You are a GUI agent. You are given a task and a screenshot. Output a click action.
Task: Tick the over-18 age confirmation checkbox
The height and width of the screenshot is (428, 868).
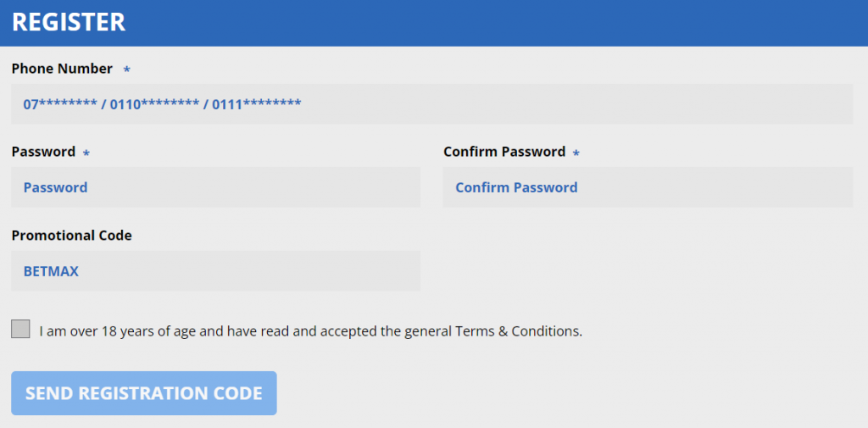[20, 329]
